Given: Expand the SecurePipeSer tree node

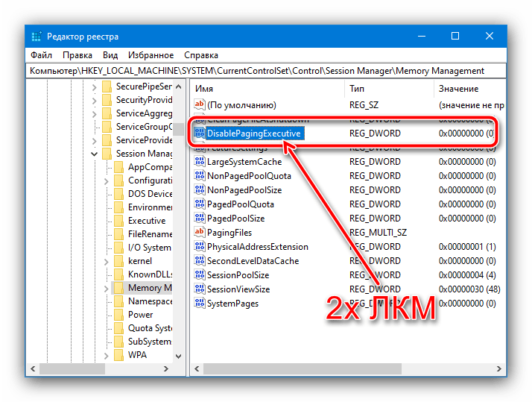Looking at the screenshot, I should [x=95, y=87].
